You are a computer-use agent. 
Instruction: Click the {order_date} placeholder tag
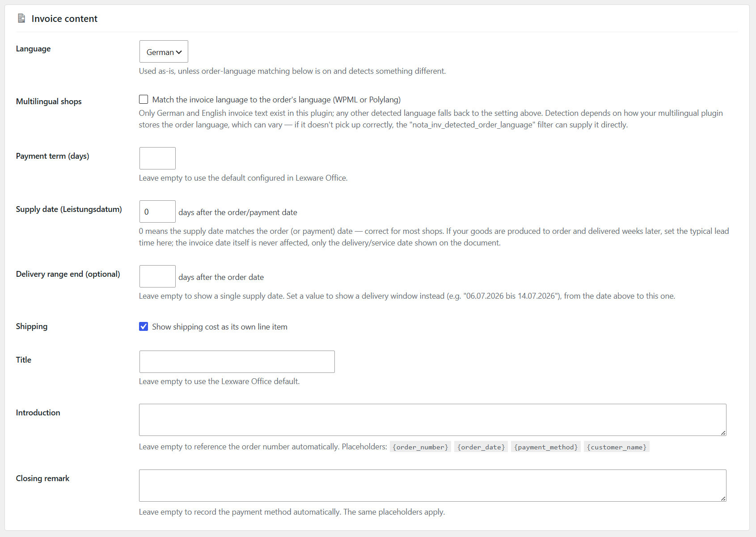pos(481,447)
